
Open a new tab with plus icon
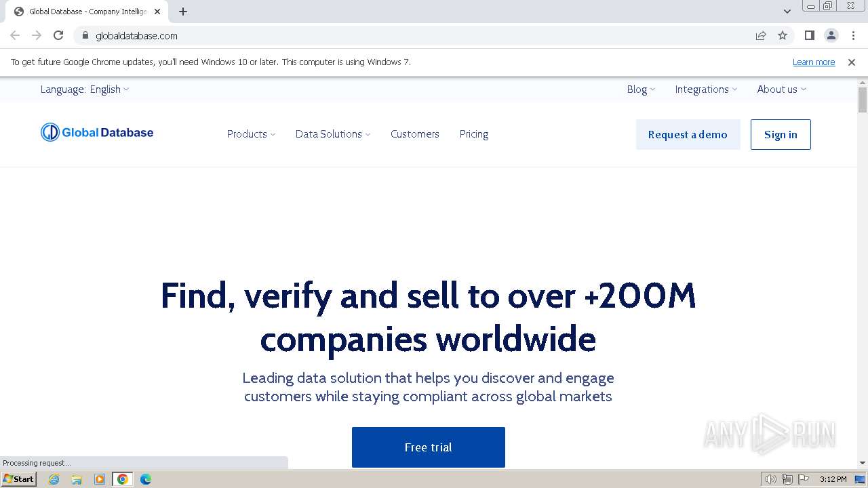click(x=183, y=12)
